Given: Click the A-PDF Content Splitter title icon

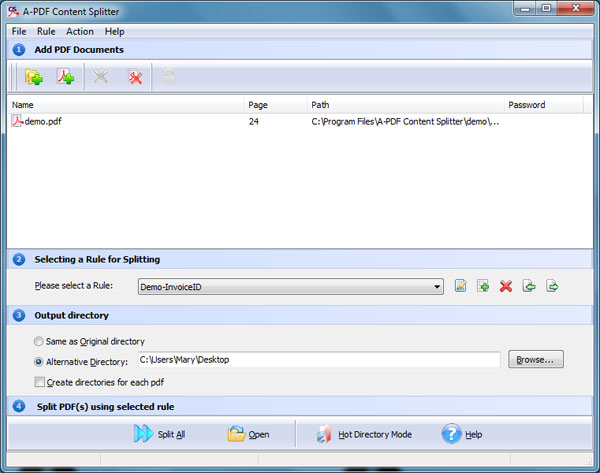Looking at the screenshot, I should [13, 11].
